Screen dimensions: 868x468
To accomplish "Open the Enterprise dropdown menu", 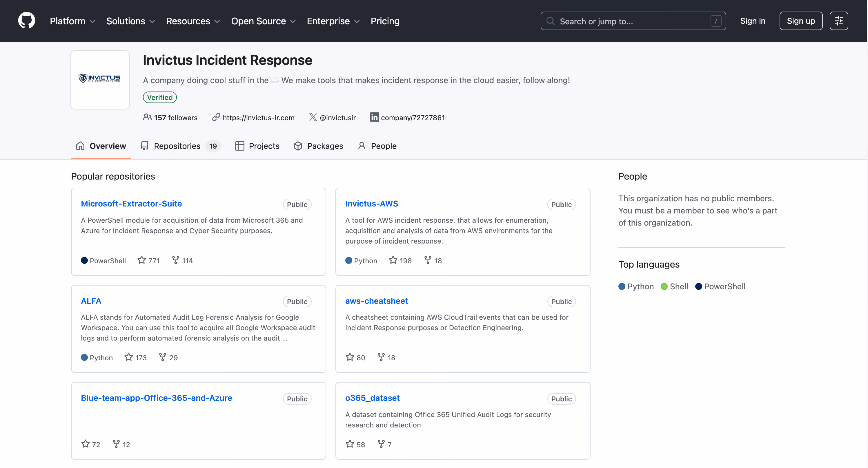I will click(x=333, y=21).
